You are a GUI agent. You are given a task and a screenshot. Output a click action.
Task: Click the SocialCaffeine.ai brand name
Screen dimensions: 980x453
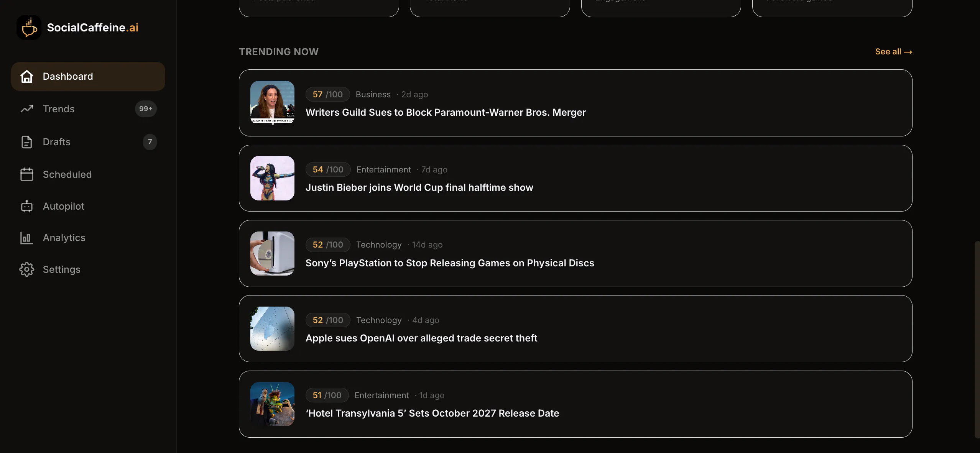click(93, 28)
